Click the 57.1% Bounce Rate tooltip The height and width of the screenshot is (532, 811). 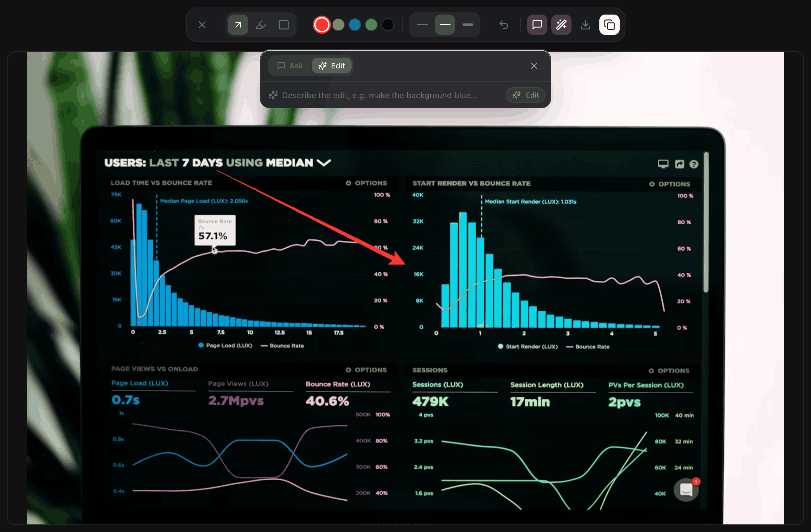[215, 230]
